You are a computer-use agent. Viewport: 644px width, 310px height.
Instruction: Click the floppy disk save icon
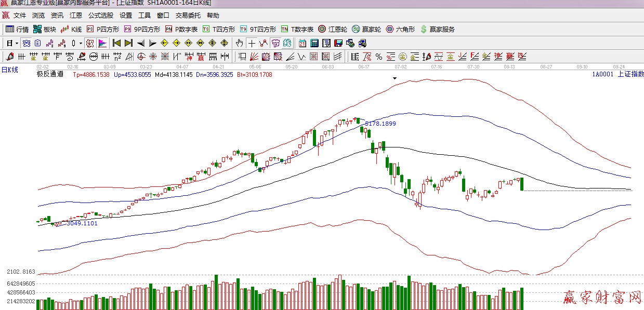pyautogui.click(x=338, y=43)
